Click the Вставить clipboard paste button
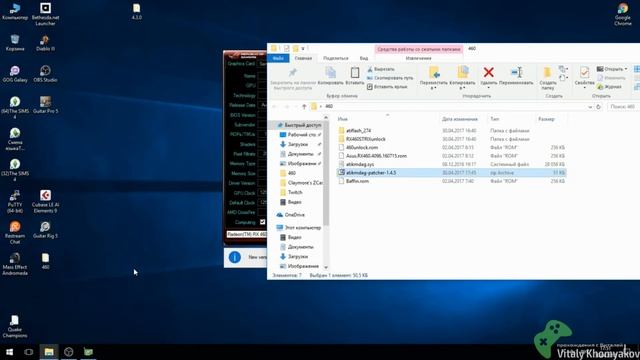Viewport: 640px width, 360px height. tap(355, 76)
